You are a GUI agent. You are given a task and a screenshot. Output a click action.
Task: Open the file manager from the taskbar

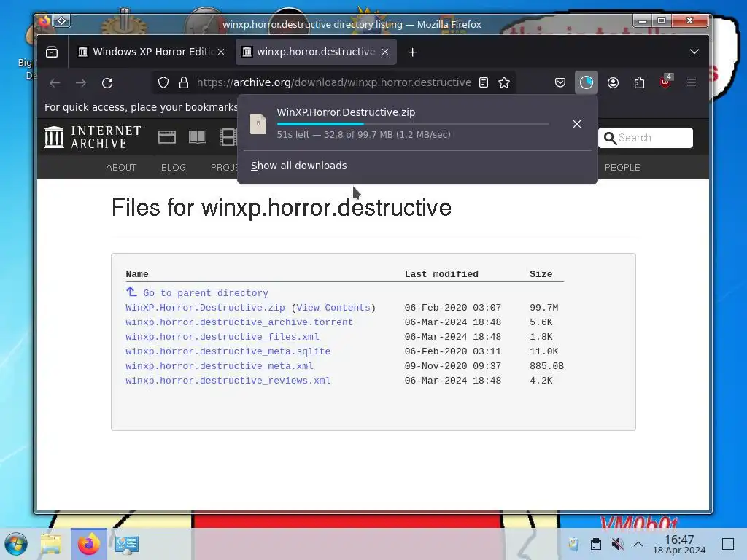52,544
